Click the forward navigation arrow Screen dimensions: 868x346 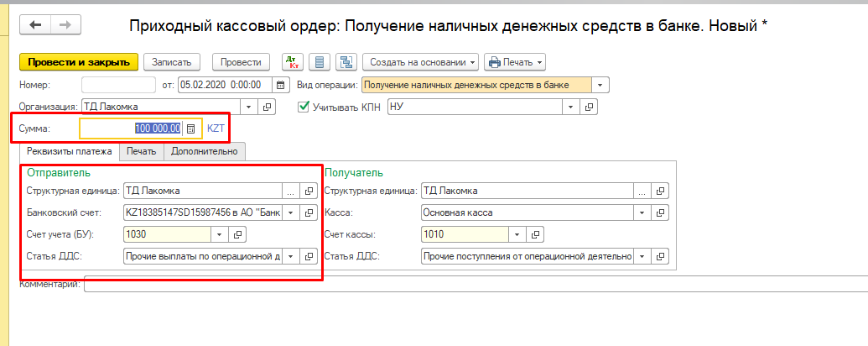click(x=63, y=25)
